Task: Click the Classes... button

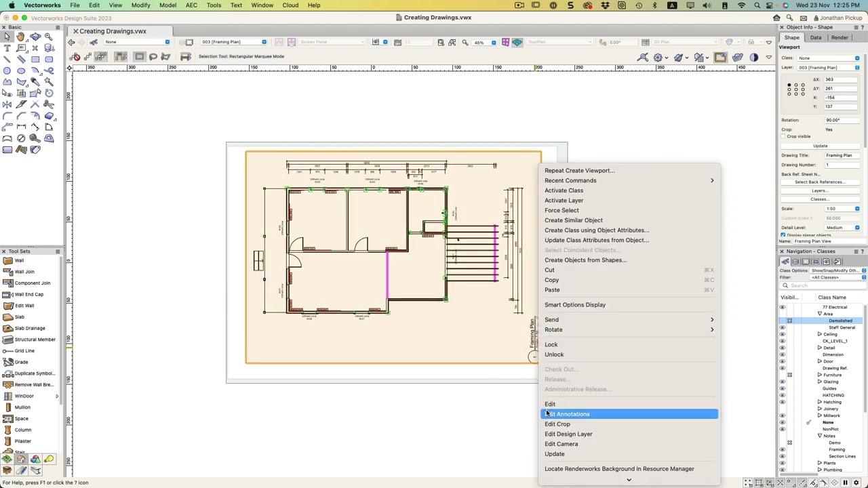Action: pos(821,199)
